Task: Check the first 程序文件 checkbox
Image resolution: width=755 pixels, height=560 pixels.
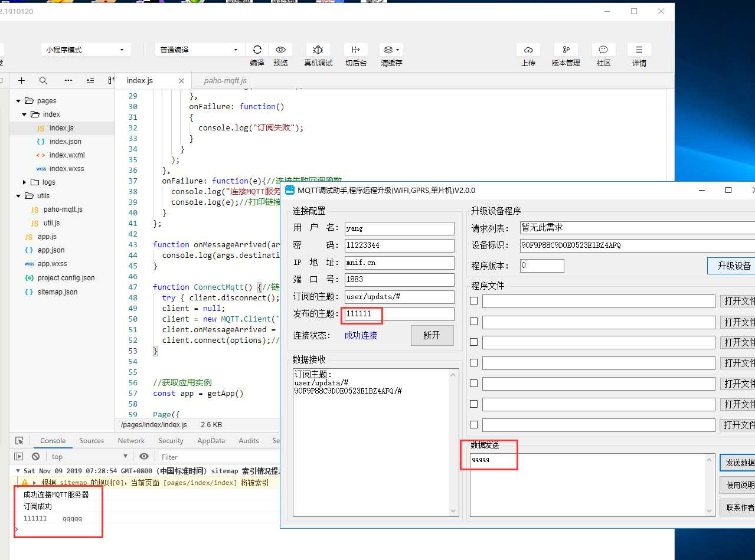Action: [x=473, y=301]
